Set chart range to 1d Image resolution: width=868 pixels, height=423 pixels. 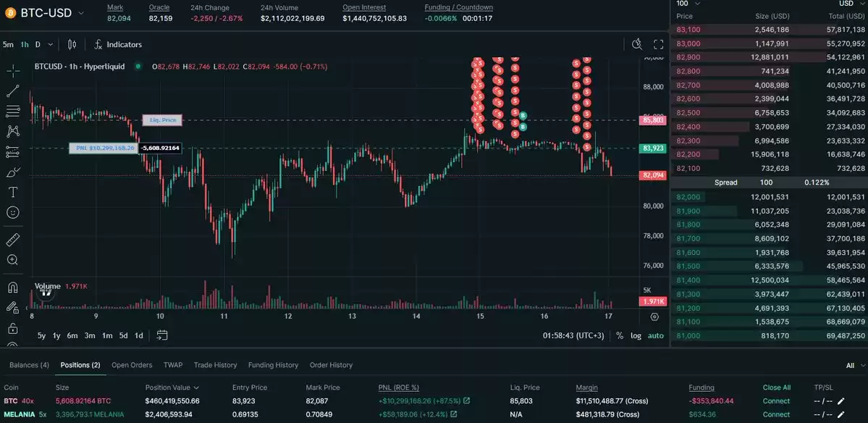tap(139, 335)
